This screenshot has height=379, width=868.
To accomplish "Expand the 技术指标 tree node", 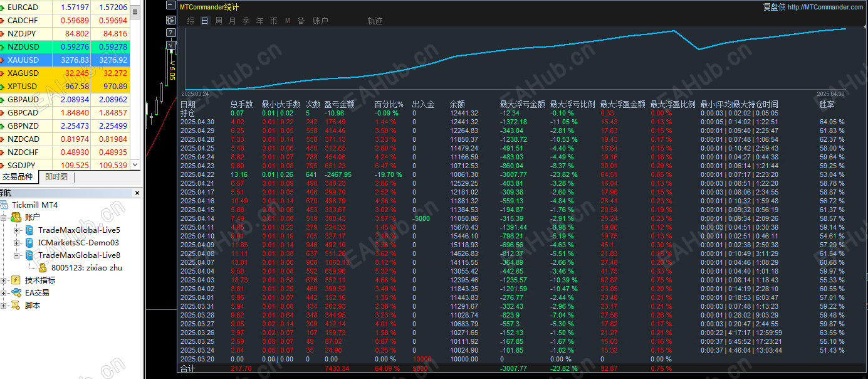I will pos(4,280).
